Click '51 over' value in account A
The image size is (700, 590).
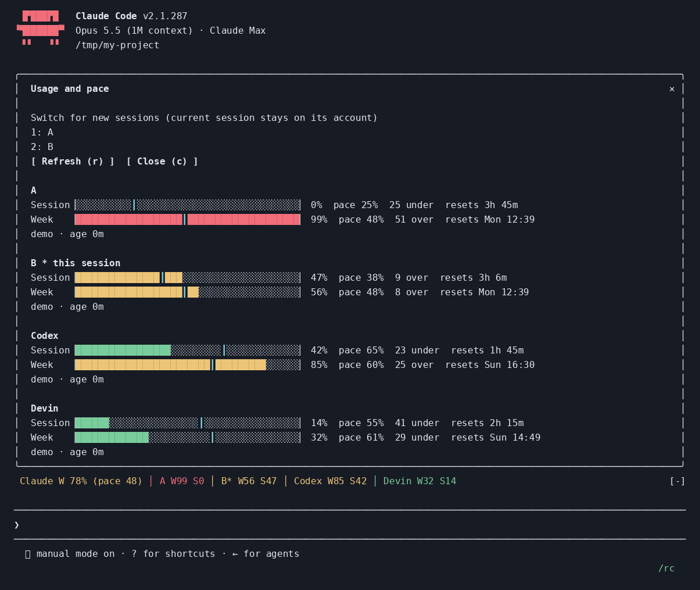coord(414,220)
